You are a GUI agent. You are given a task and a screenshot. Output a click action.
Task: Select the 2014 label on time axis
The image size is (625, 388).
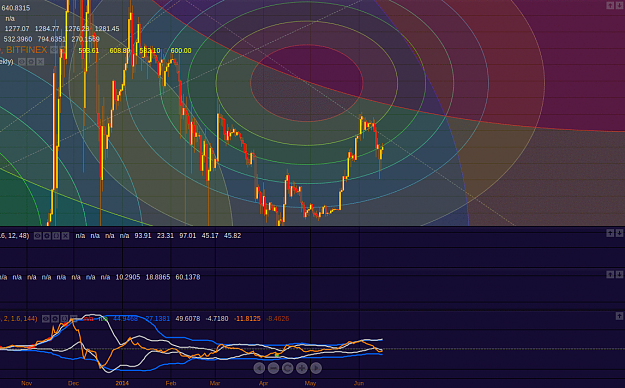[122, 383]
